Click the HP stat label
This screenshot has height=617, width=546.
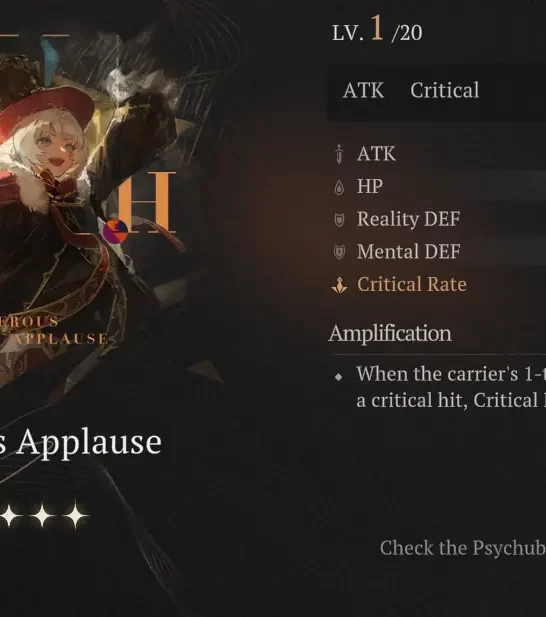pyautogui.click(x=369, y=186)
